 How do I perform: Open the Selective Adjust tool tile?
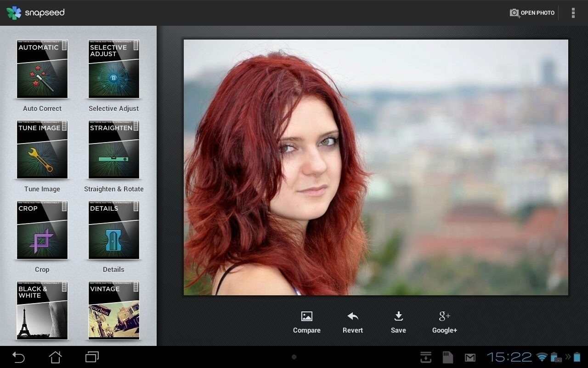pyautogui.click(x=114, y=69)
